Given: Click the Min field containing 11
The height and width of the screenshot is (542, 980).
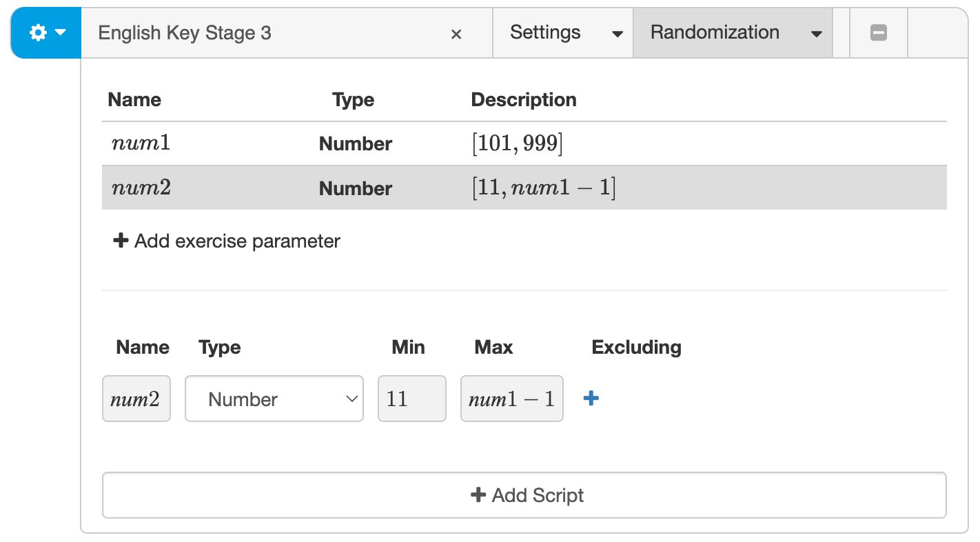Looking at the screenshot, I should pos(411,399).
